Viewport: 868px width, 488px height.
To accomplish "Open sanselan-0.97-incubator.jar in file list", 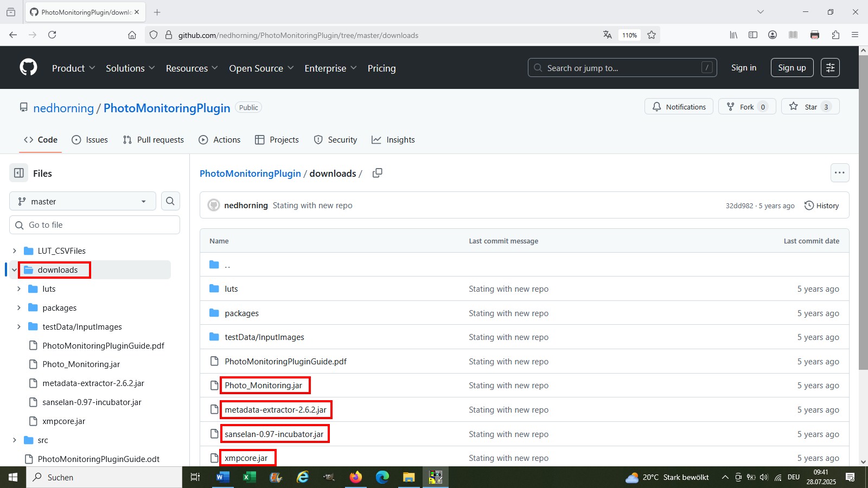I will tap(274, 434).
